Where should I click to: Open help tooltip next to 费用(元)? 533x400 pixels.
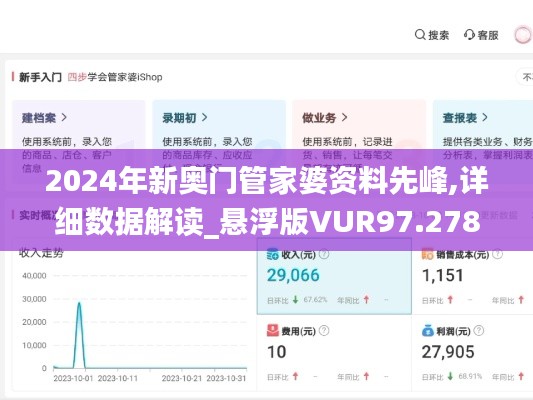[324, 331]
